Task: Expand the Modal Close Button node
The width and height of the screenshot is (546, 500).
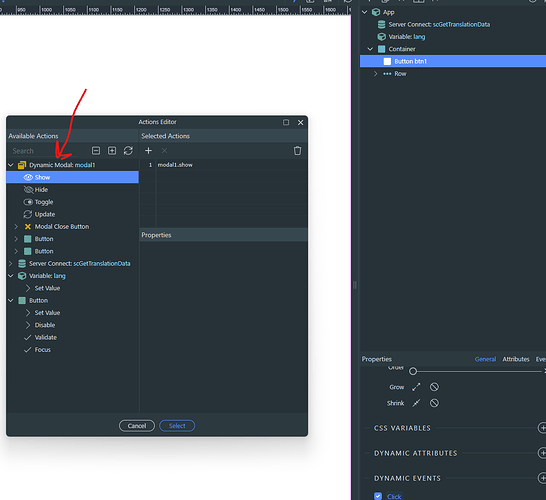Action: tap(16, 227)
